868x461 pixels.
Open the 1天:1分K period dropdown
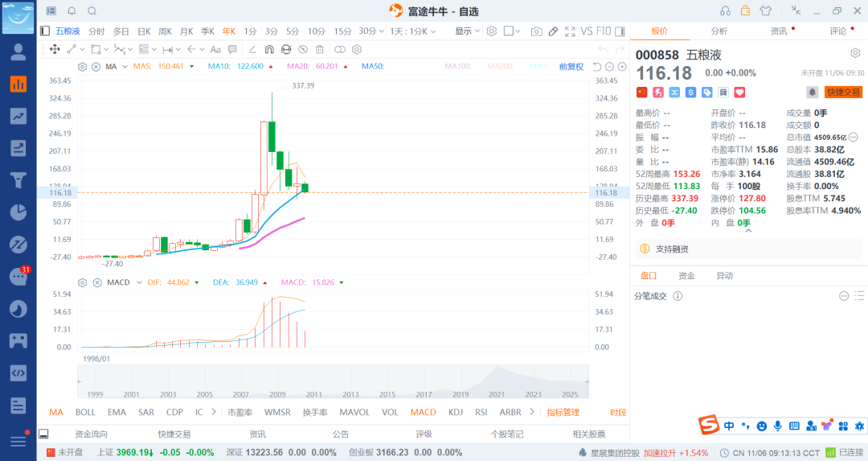pos(413,31)
